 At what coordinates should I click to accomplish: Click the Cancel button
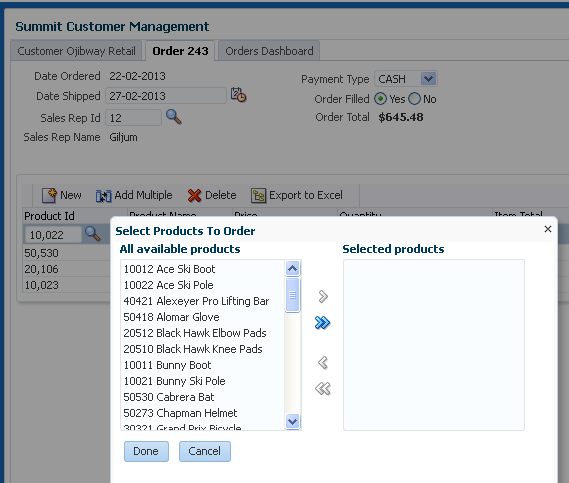pyautogui.click(x=205, y=451)
